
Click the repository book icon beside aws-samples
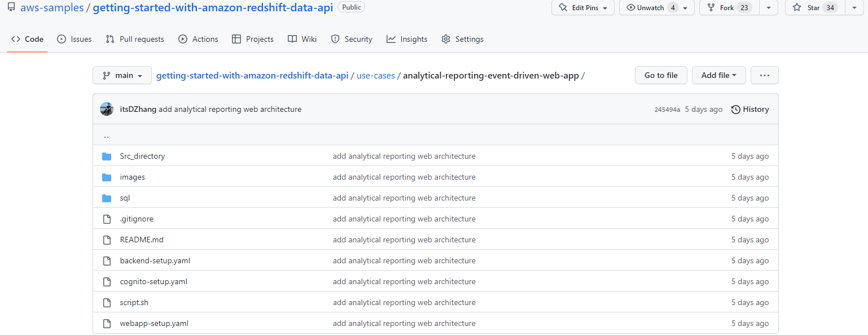point(11,7)
